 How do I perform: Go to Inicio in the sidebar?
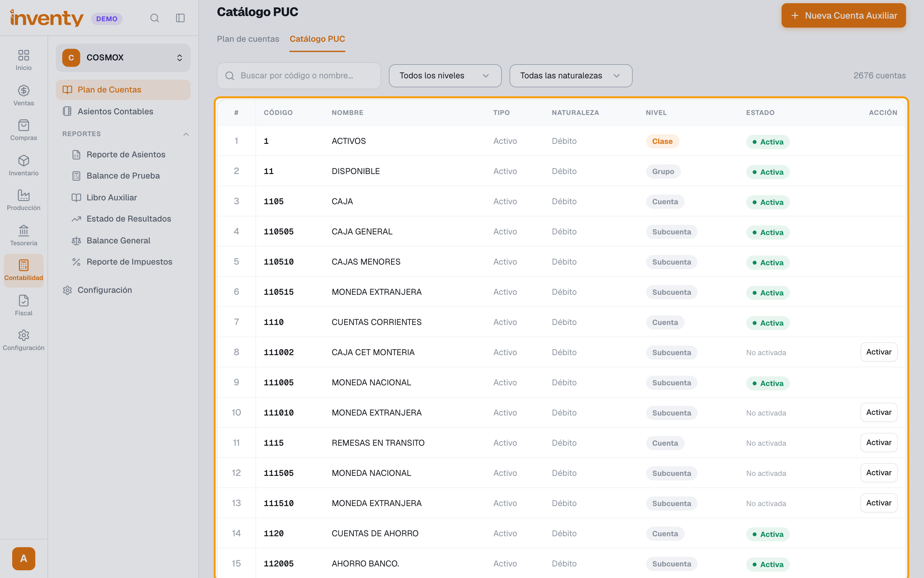[x=24, y=60]
